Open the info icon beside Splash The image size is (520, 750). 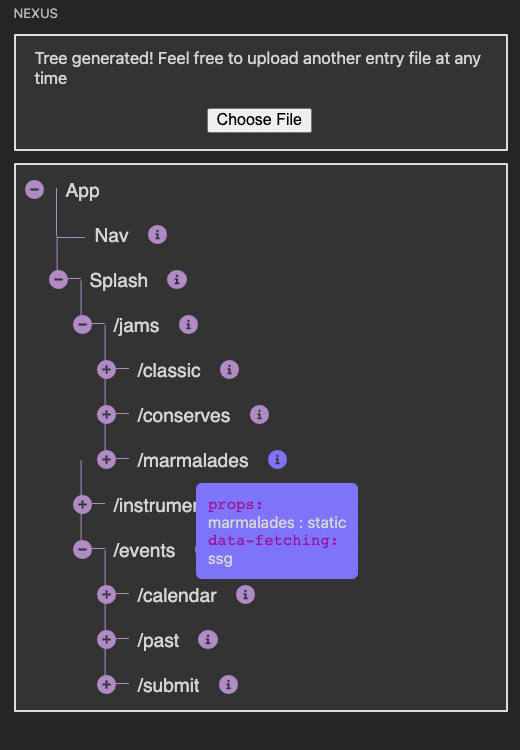coord(177,280)
